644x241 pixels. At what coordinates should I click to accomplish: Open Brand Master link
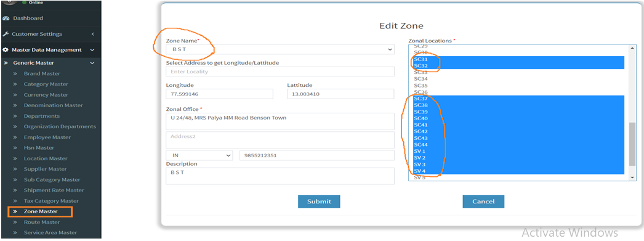pyautogui.click(x=42, y=73)
